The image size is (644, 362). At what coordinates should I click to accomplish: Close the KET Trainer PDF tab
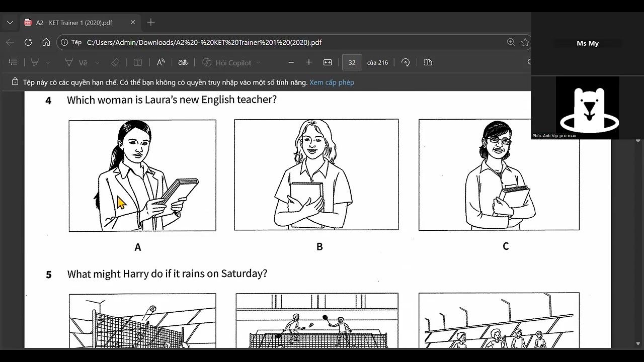tap(133, 23)
